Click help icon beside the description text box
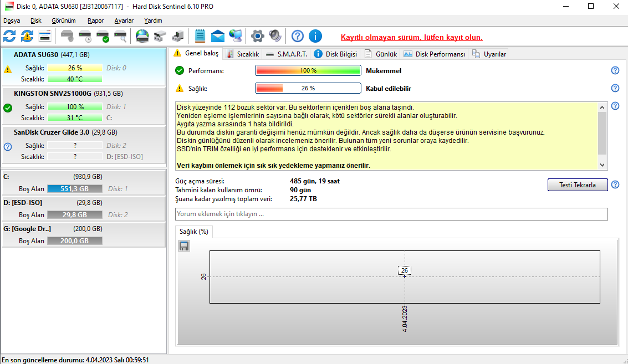The width and height of the screenshot is (628, 364). coord(615,106)
